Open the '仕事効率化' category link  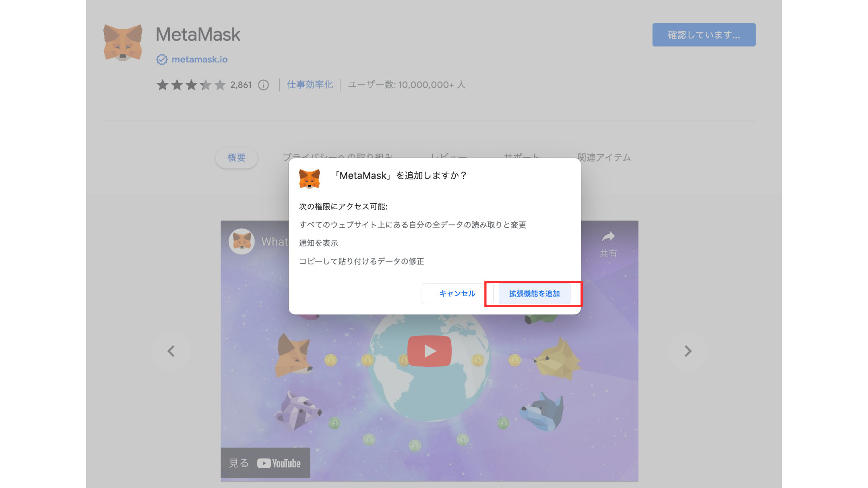click(x=310, y=84)
